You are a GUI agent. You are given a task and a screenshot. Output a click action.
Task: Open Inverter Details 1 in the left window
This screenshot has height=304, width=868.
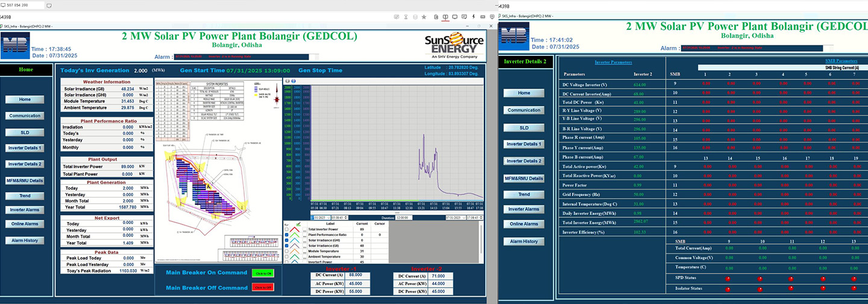pos(25,147)
